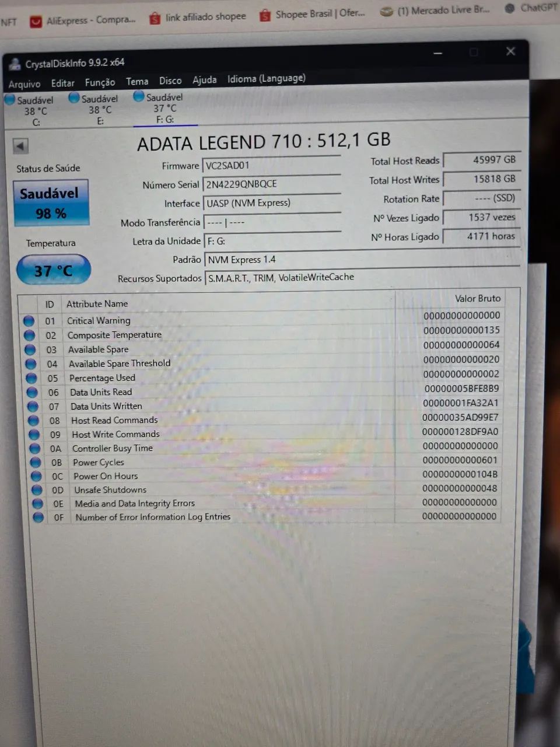The height and width of the screenshot is (747, 560).
Task: Open the Idioma (Language) menu
Action: coord(266,78)
